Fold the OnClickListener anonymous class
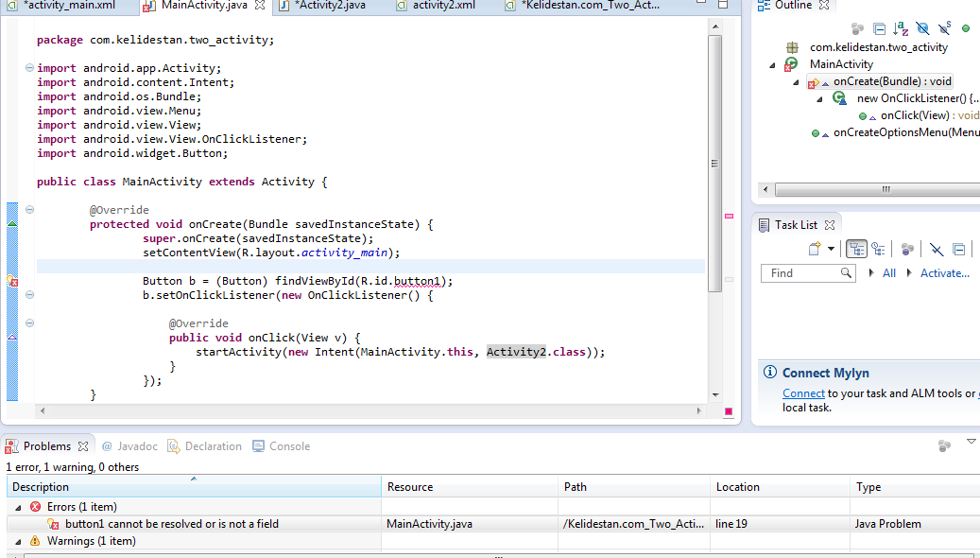The width and height of the screenshot is (980, 558). click(29, 295)
